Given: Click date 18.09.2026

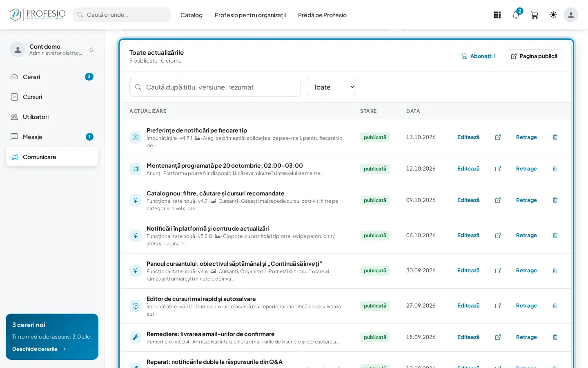Looking at the screenshot, I should pyautogui.click(x=421, y=337).
